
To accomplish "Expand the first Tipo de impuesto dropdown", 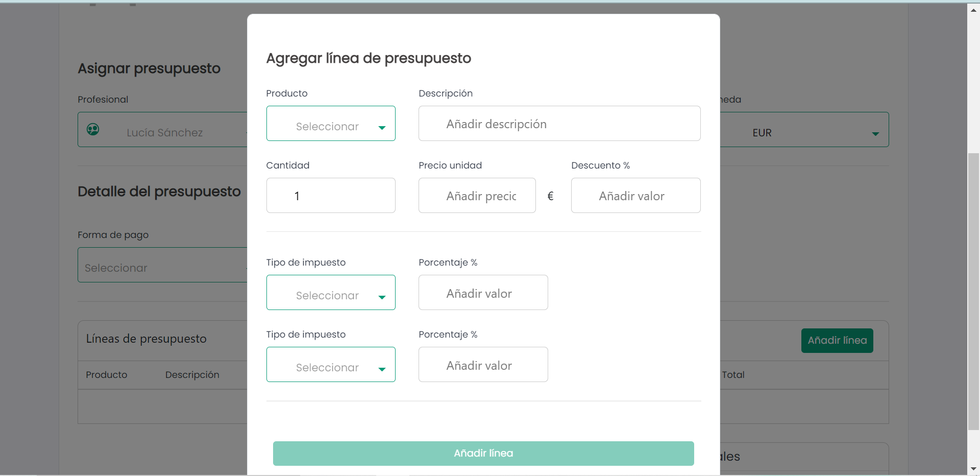I will coord(331,293).
